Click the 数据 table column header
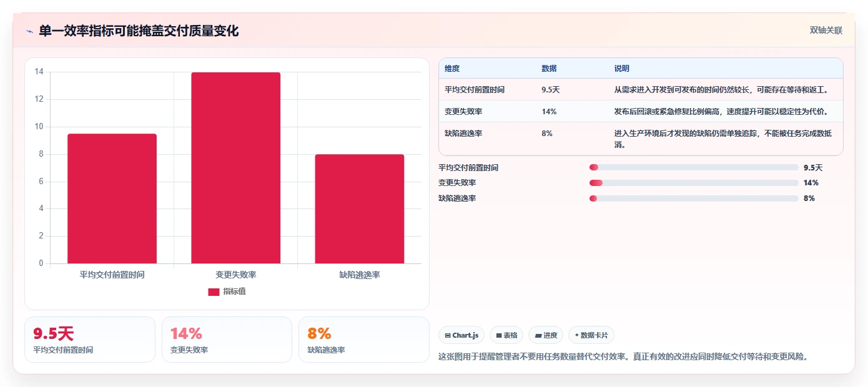Image resolution: width=868 pixels, height=387 pixels. tap(549, 69)
